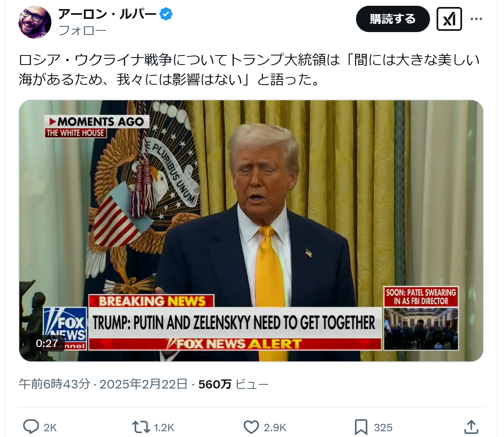Viewport: 504px width, 437px height.
Task: Share the post using upload arrow icon
Action: click(471, 427)
